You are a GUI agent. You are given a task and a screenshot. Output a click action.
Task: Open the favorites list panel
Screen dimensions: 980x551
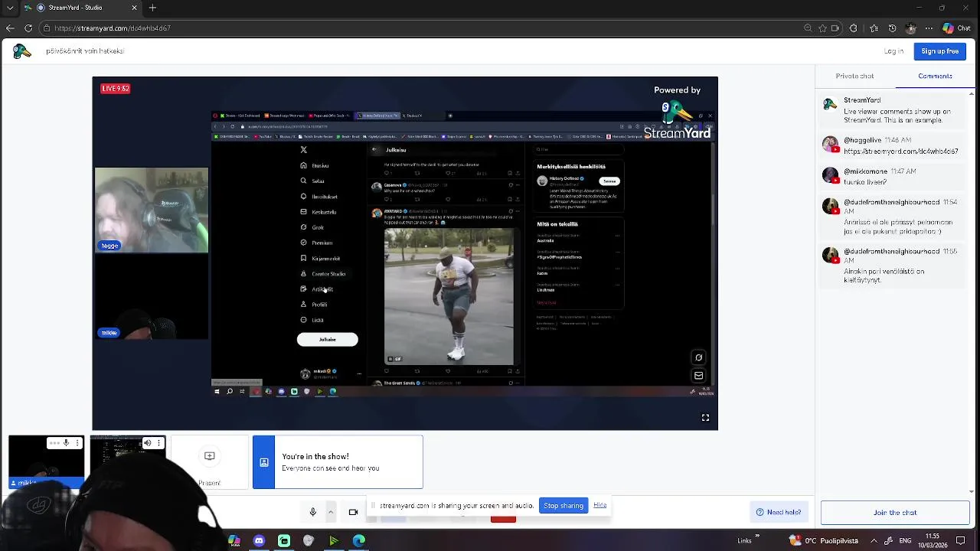[x=874, y=28]
